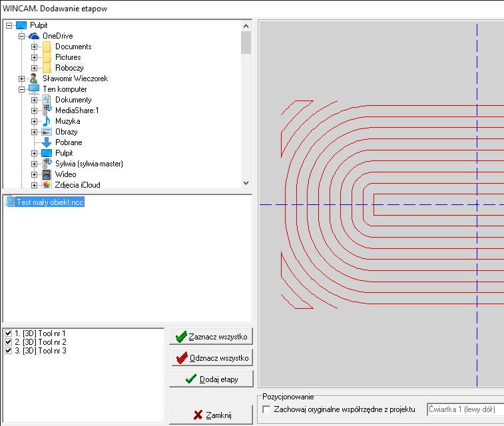The width and height of the screenshot is (504, 426).
Task: Click the Muzyka music note icon
Action: click(47, 120)
